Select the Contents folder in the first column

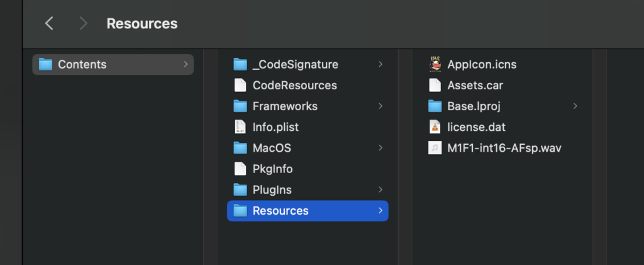113,64
